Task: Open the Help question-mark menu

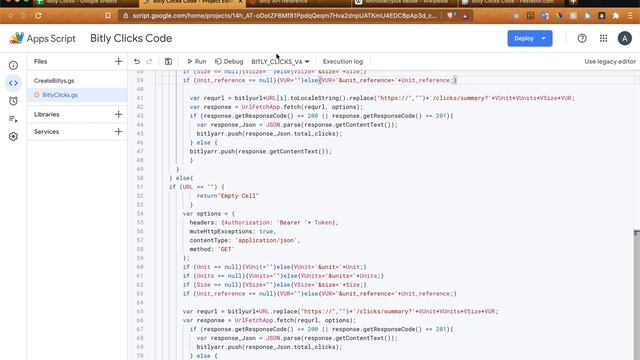Action: tap(582, 38)
